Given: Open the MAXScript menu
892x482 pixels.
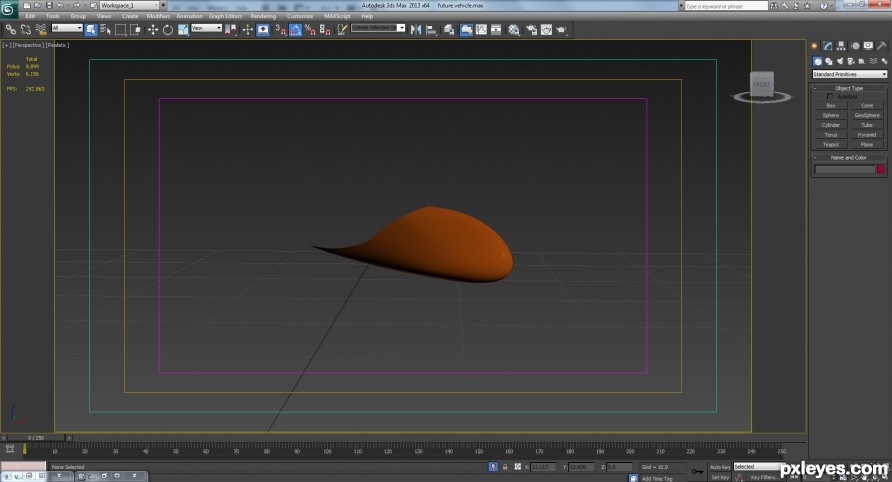Looking at the screenshot, I should (337, 16).
